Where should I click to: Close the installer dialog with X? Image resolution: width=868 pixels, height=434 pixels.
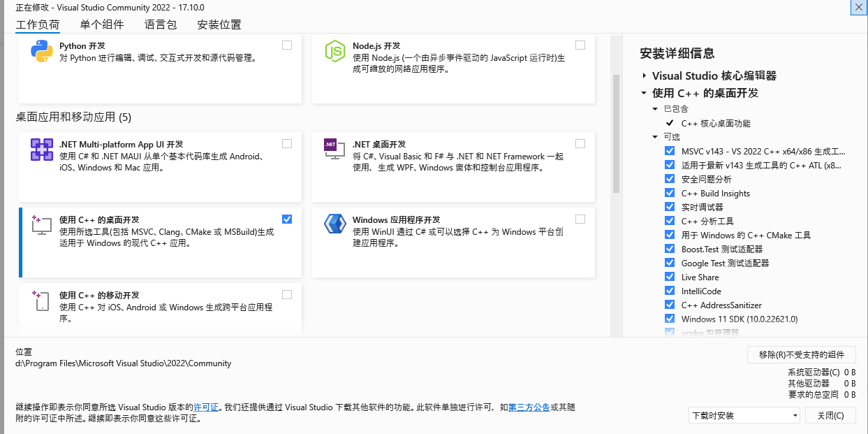coord(859,7)
